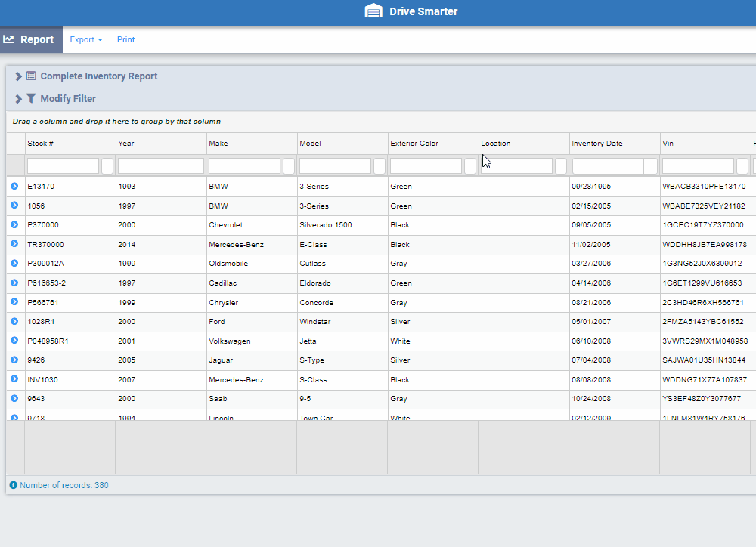Viewport: 756px width, 547px height.
Task: Expand the Complete Inventory Report section
Action: (17, 76)
